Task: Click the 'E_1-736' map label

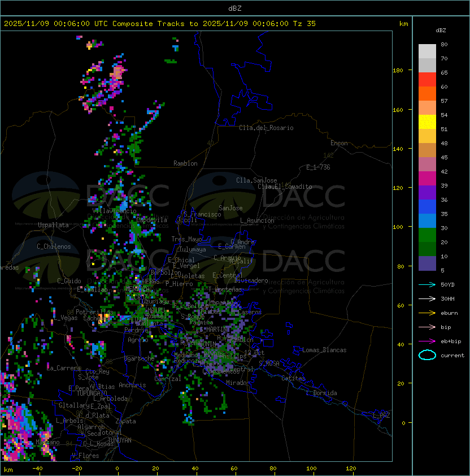Action: (318, 167)
